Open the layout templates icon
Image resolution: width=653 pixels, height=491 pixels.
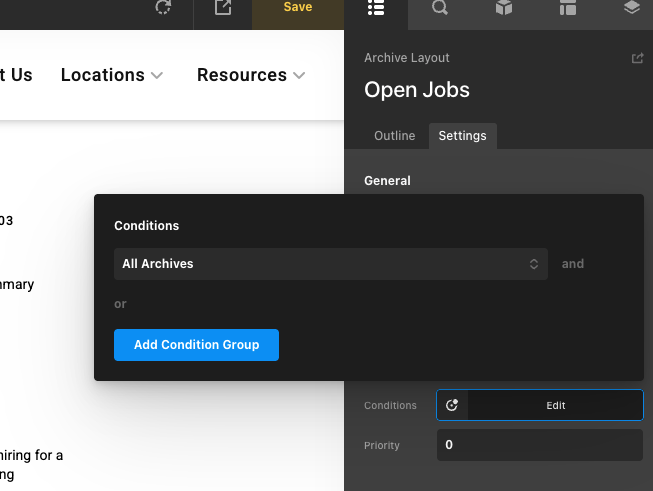[x=568, y=9]
